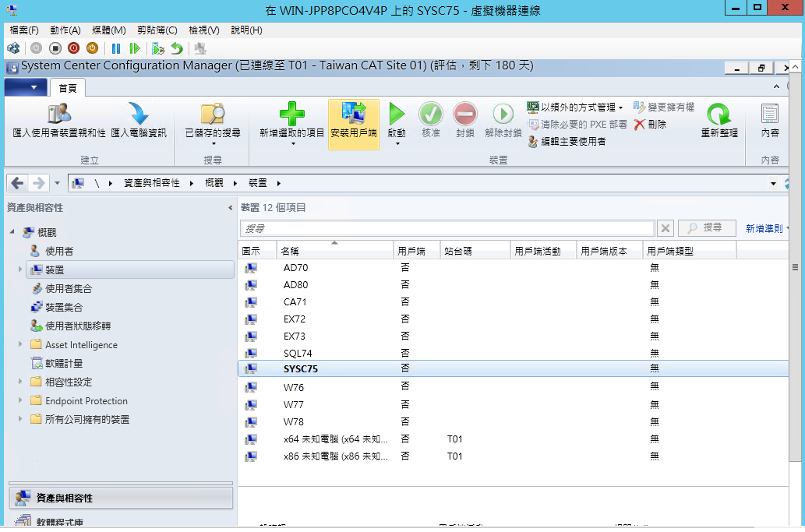805x532 pixels.
Task: Click the 搜尋 input field
Action: coord(447,228)
